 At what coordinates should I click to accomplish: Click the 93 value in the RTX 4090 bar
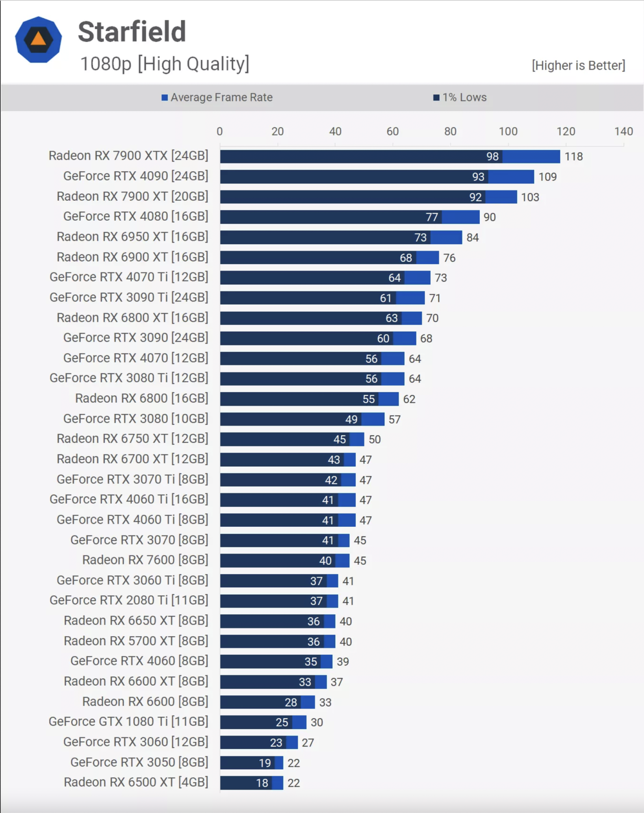point(478,177)
